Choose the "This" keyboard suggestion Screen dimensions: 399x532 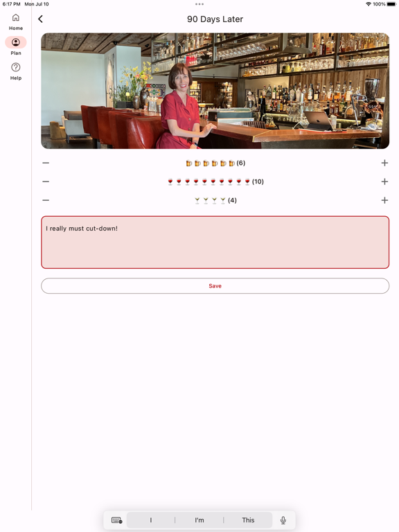(248, 520)
